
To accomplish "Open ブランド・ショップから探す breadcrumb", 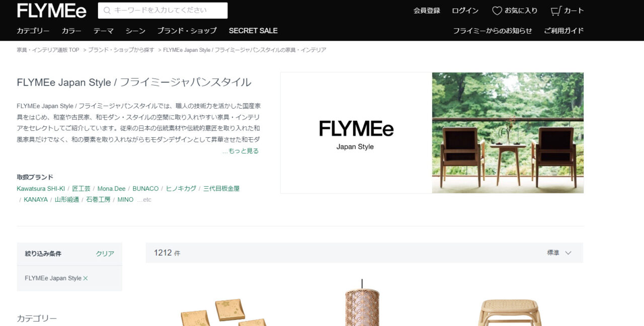I will 121,50.
